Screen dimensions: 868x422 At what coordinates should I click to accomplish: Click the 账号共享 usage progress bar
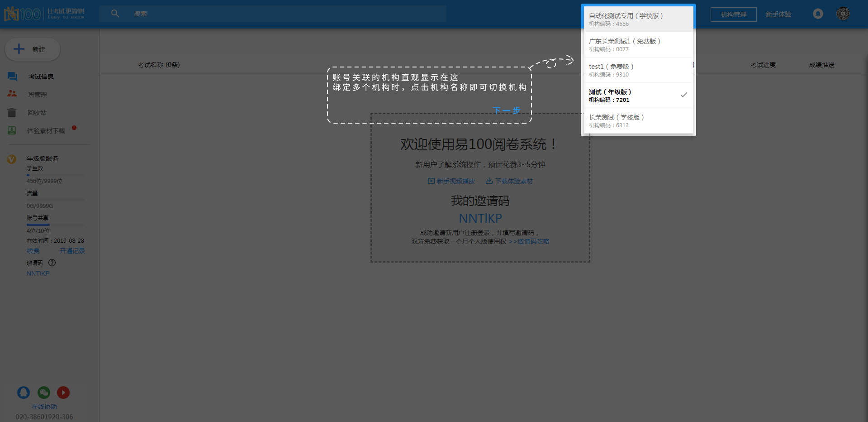pyautogui.click(x=55, y=225)
